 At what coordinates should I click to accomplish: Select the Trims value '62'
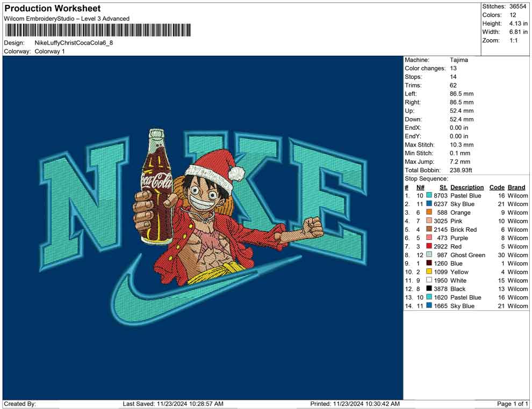click(x=454, y=85)
